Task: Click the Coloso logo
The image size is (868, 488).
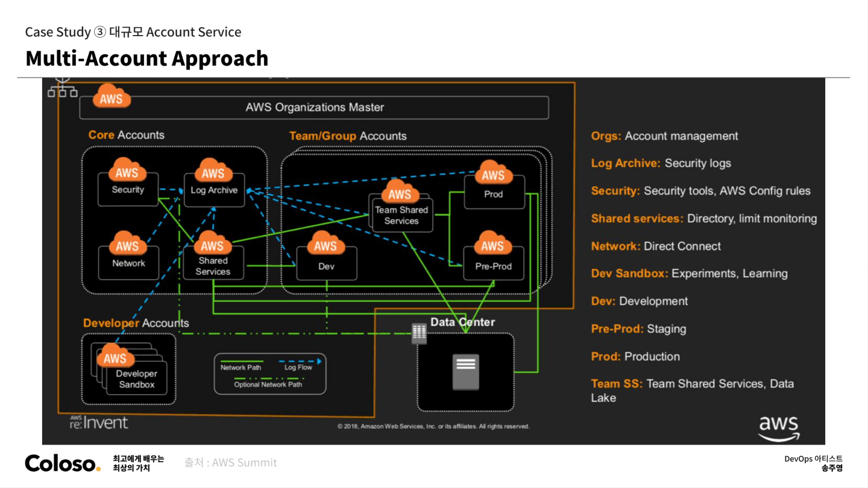Action: pos(63,463)
